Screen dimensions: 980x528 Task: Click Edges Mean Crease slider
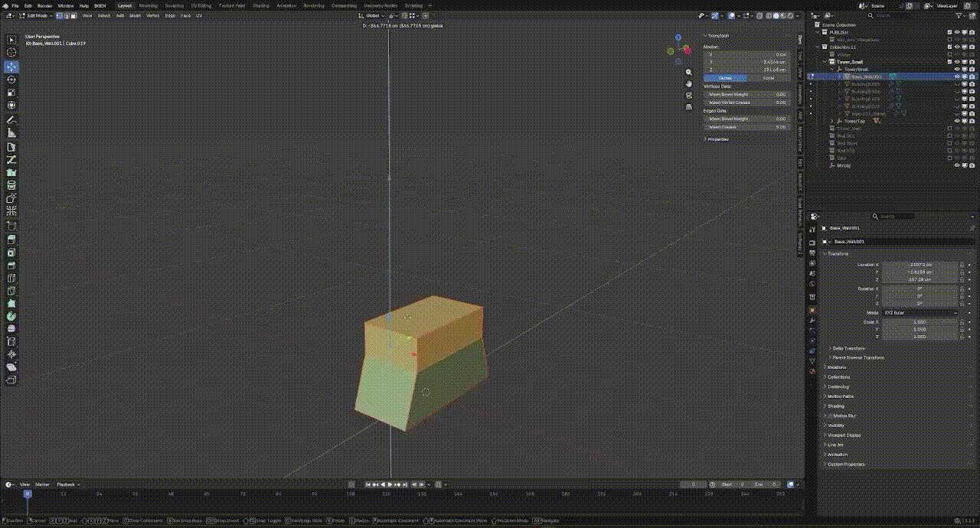tap(747, 127)
